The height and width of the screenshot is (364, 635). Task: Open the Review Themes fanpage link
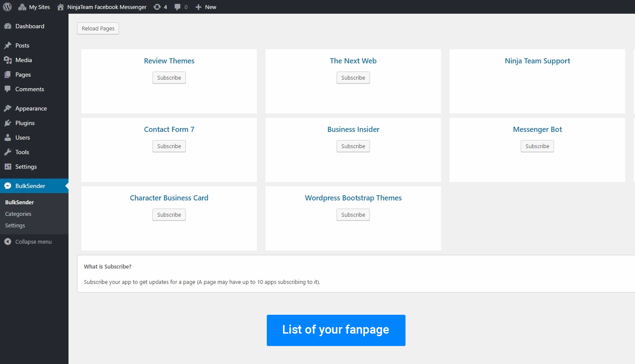point(169,61)
